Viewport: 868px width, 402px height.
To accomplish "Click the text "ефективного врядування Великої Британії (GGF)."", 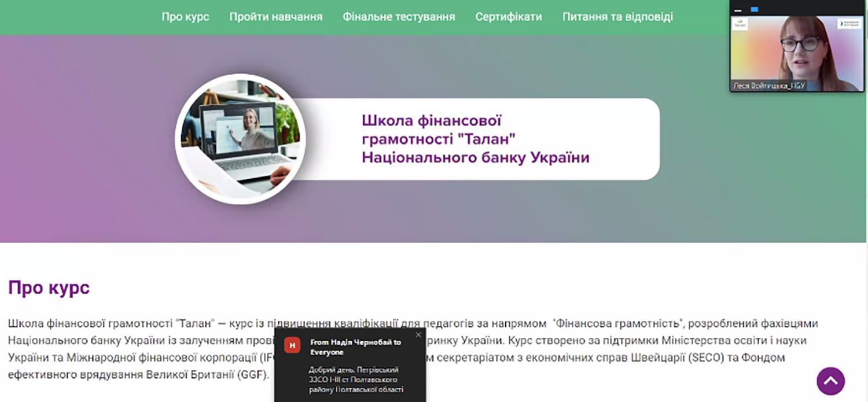I will (139, 374).
